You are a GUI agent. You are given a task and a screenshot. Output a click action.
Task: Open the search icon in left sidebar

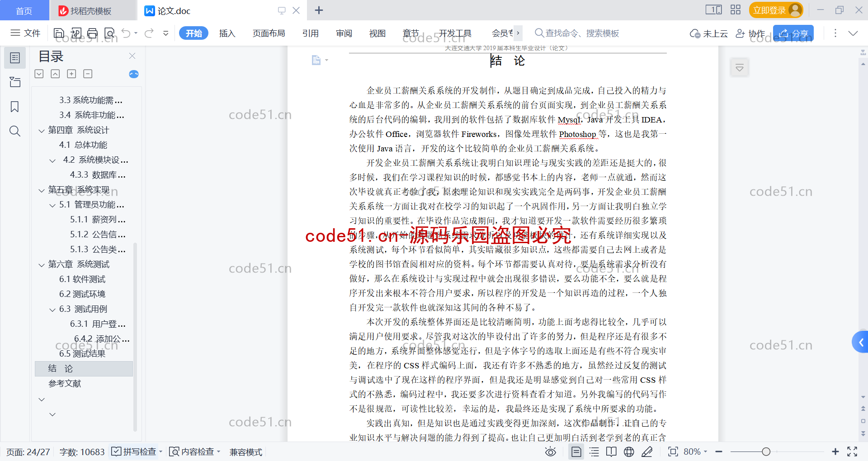click(15, 131)
